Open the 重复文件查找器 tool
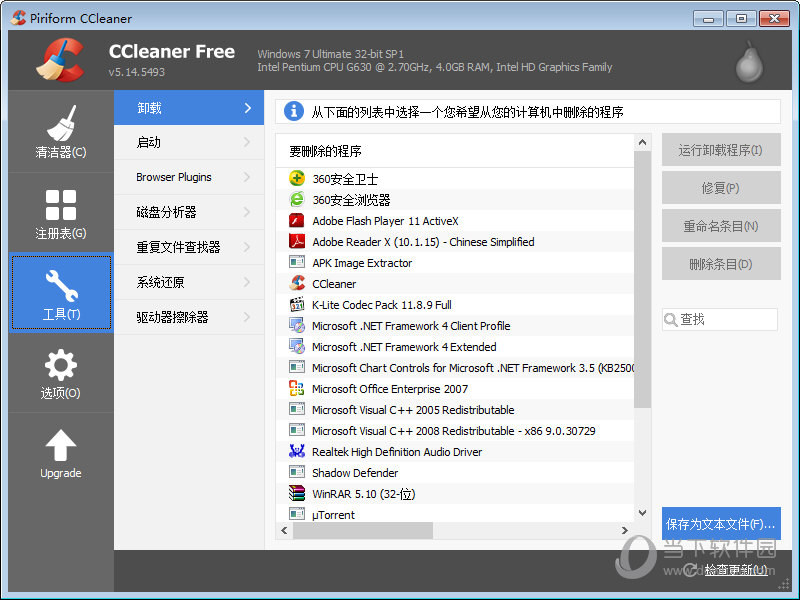Screen dimensions: 800x600 click(189, 247)
